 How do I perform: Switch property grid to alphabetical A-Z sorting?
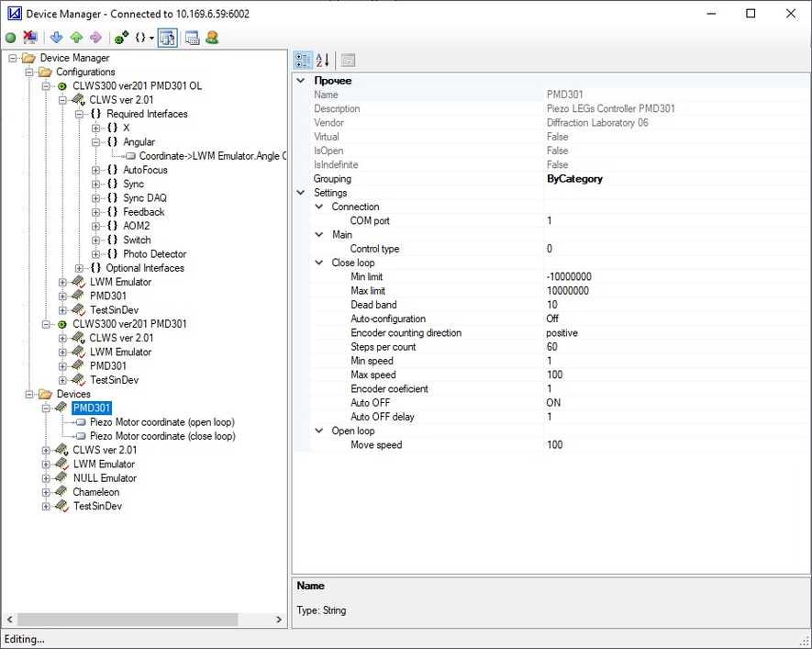point(320,59)
